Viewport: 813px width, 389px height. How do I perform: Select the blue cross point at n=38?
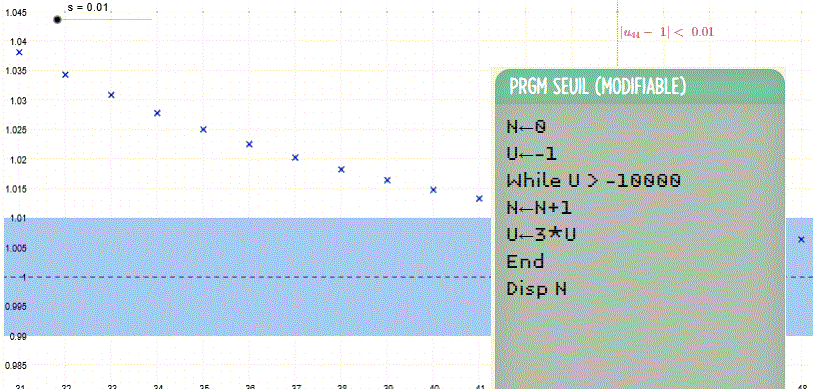click(341, 169)
